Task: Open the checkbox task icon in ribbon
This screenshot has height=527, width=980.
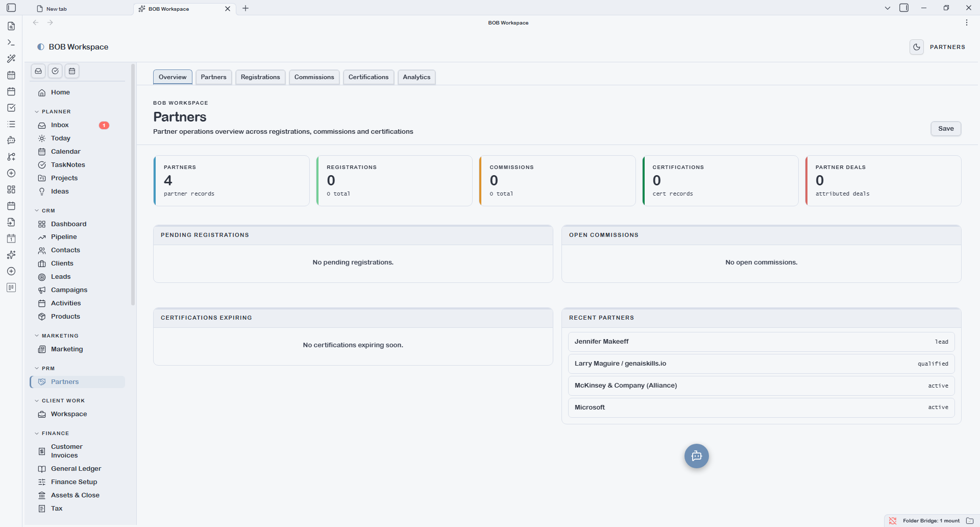Action: click(11, 108)
